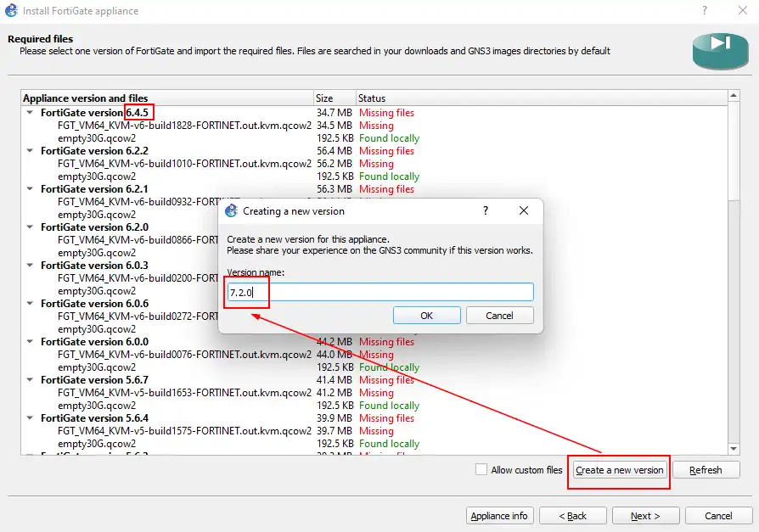Image resolution: width=759 pixels, height=532 pixels.
Task: Click the Version name input field
Action: [x=380, y=292]
